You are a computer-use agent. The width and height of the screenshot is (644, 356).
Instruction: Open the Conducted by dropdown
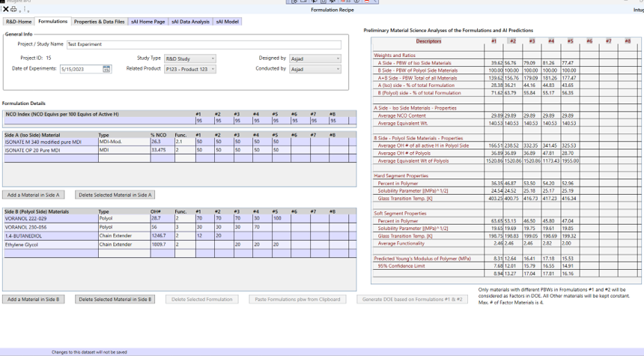[x=338, y=69]
